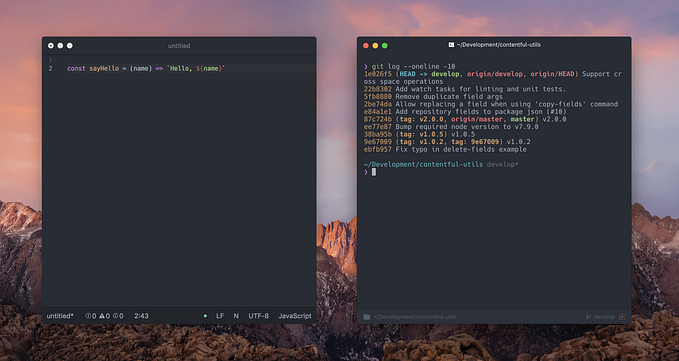Change the LF line ending setting
Screen dimensions: 679x361
(220, 316)
